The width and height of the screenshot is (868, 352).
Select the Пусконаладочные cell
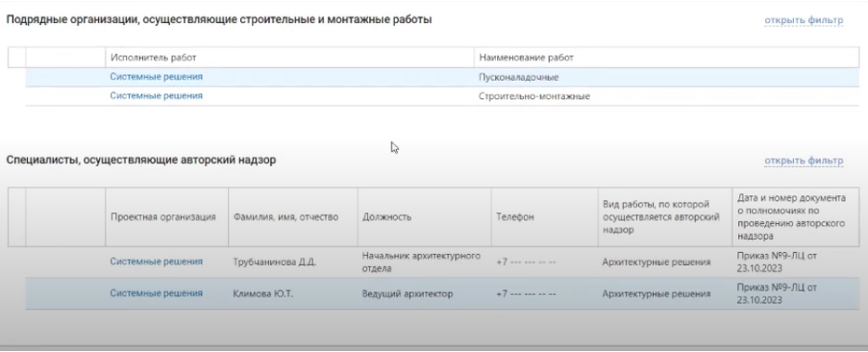(x=518, y=78)
